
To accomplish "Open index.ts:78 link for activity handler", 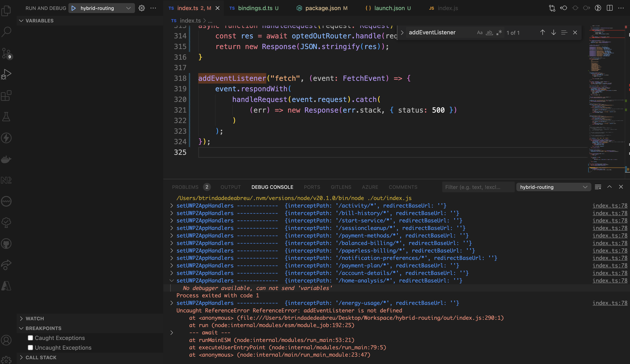I will (x=610, y=206).
